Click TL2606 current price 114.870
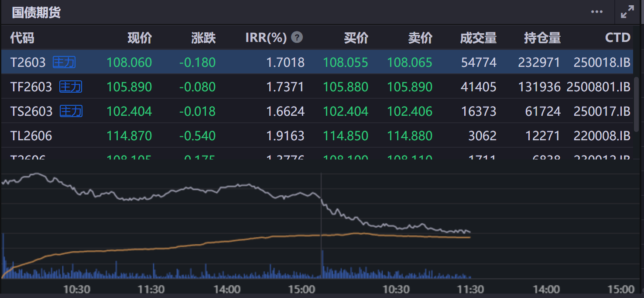 (x=129, y=136)
